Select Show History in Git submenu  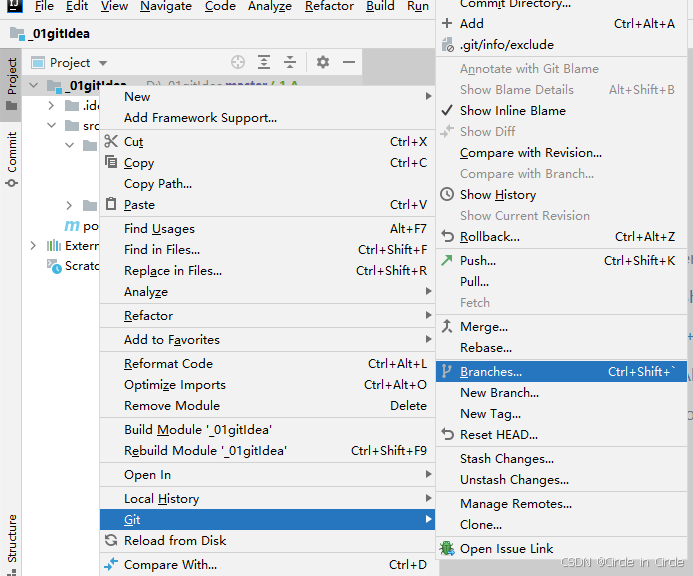497,195
